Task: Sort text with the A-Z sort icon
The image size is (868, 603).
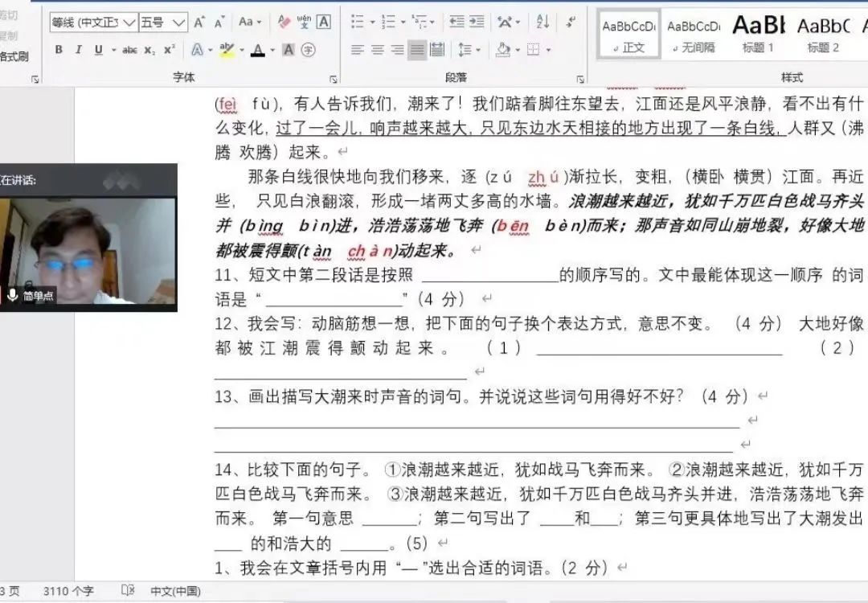Action: (542, 23)
